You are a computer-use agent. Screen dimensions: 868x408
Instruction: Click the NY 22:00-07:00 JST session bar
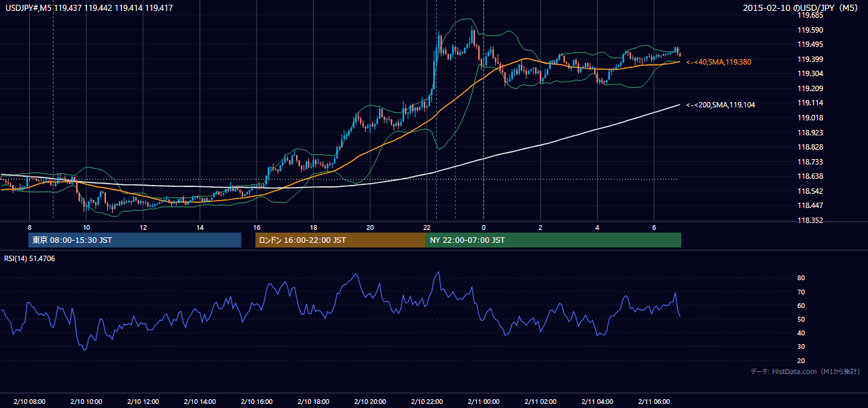[554, 240]
